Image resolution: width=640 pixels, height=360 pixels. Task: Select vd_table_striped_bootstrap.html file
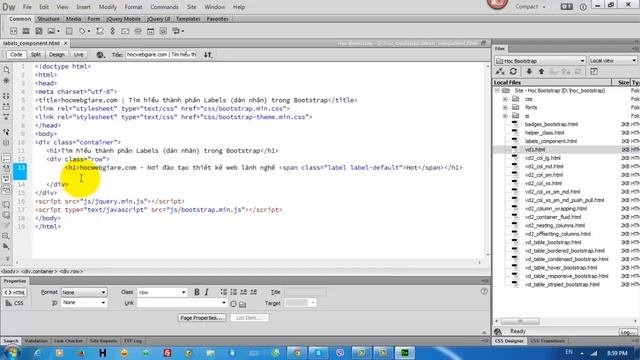click(562, 284)
